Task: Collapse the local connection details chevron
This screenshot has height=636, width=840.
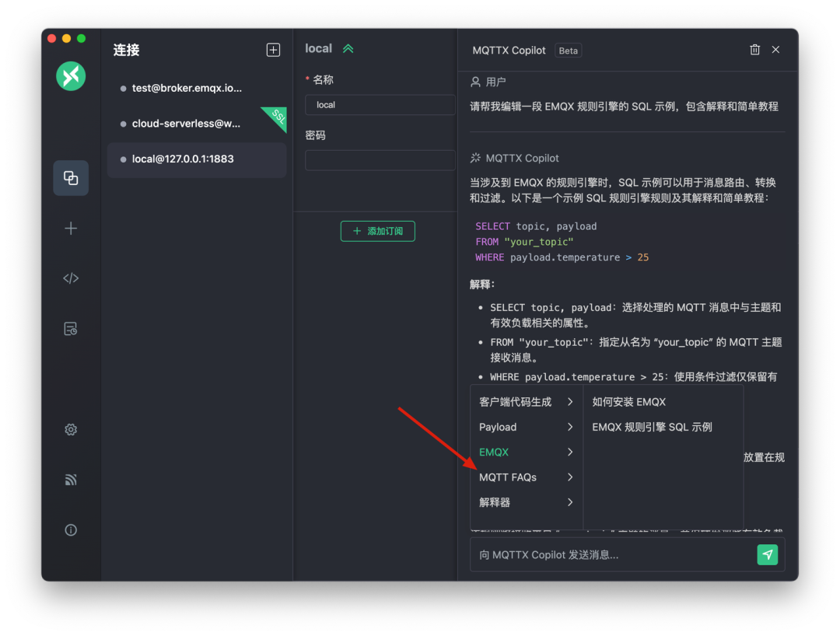Action: pos(348,49)
